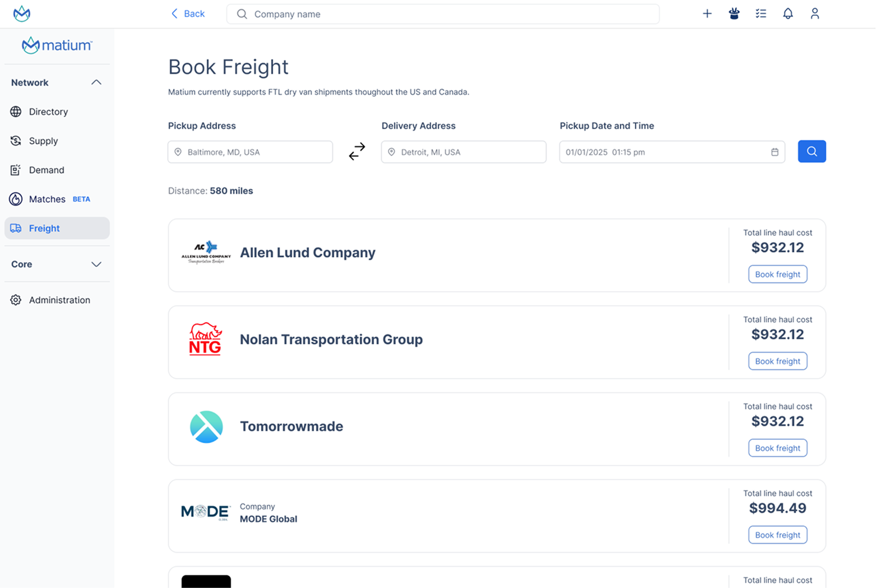Click the Matium crown logo in top bar
The image size is (880, 588).
[x=22, y=13]
